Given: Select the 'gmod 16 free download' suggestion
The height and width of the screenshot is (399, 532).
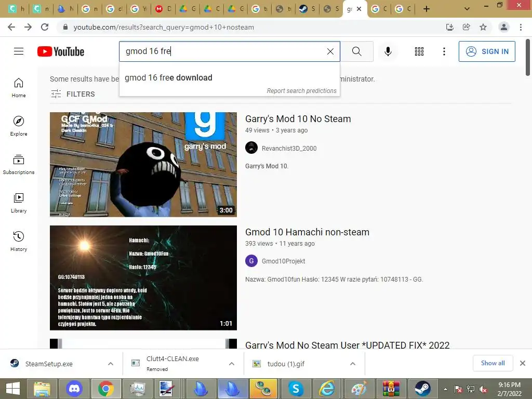Looking at the screenshot, I should point(229,78).
